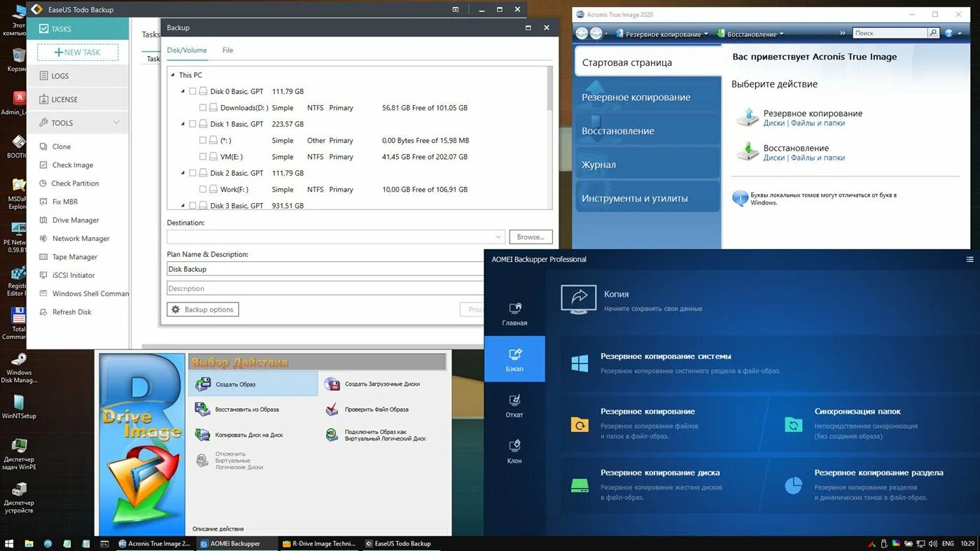Collapse TOOLS section in EaseUS sidebar

116,123
